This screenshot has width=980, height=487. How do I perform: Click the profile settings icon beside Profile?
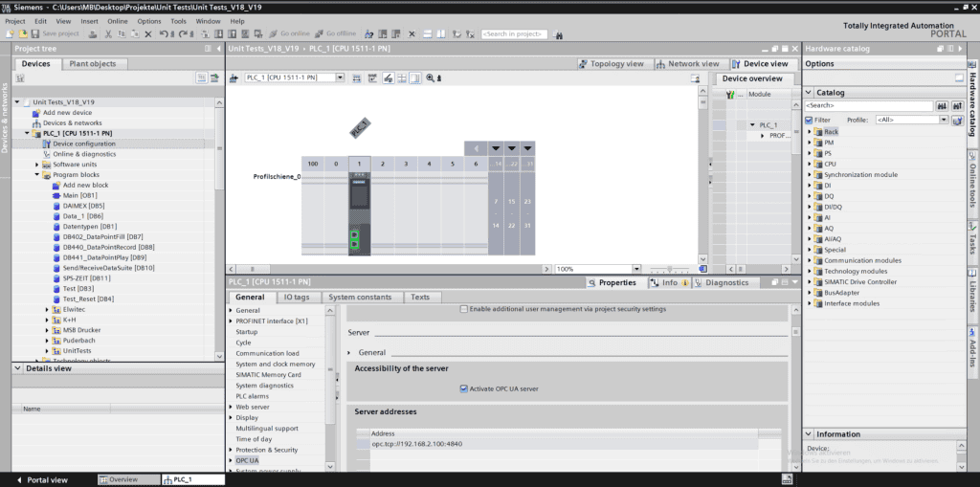(x=957, y=120)
